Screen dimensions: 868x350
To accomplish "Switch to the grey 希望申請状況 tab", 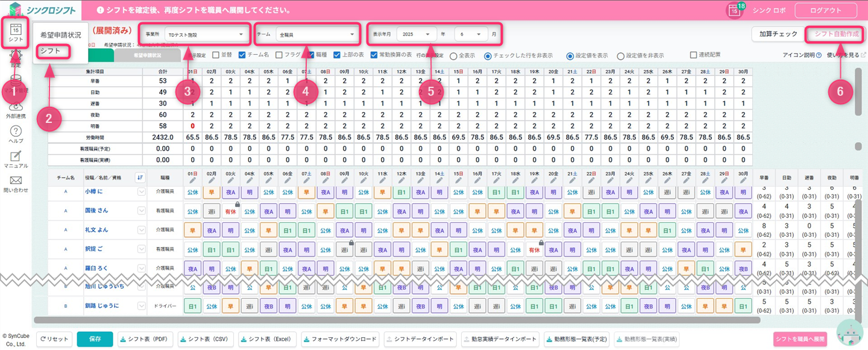I will [x=147, y=55].
